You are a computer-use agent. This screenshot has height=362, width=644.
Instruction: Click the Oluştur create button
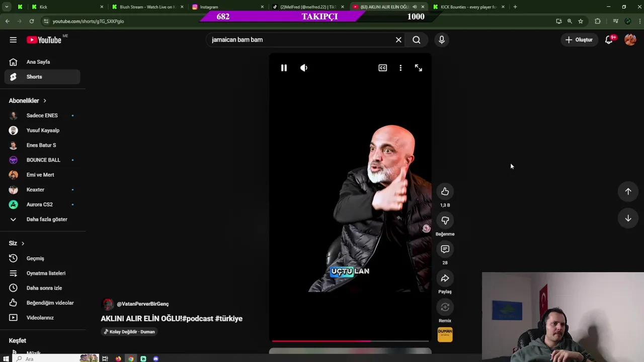click(x=579, y=40)
